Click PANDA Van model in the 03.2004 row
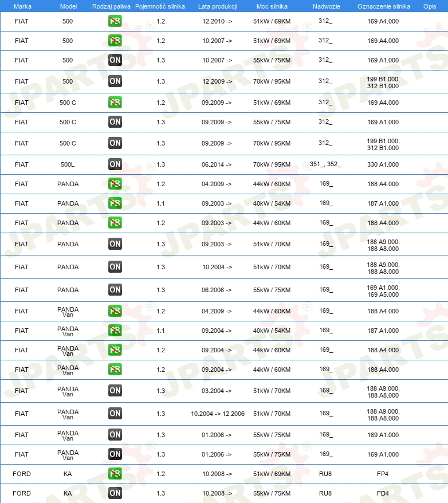Image resolution: width=448 pixels, height=503 pixels. [68, 391]
